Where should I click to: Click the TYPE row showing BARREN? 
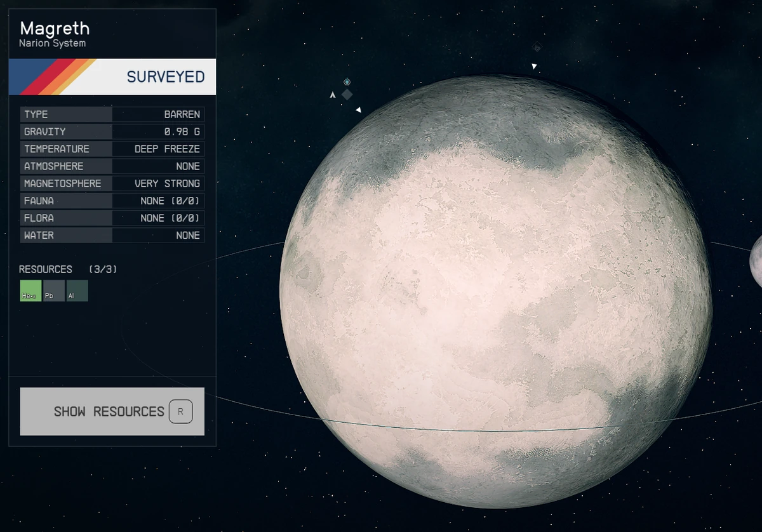click(112, 114)
